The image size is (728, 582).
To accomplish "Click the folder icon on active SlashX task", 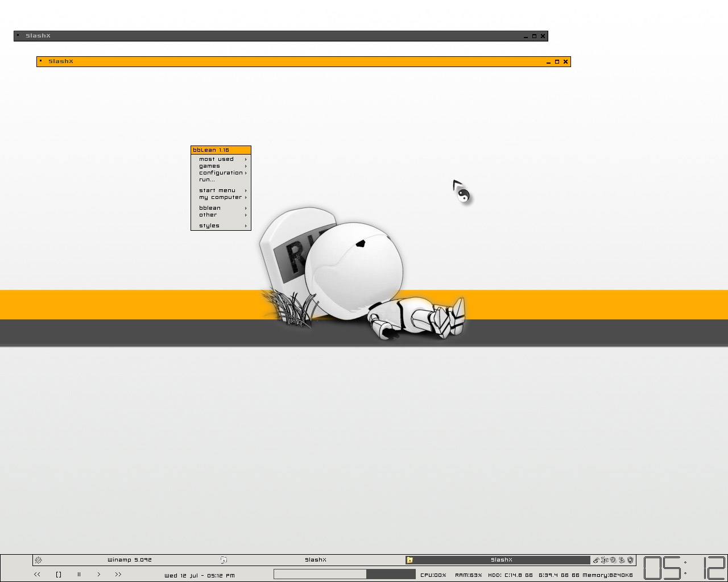I will (x=409, y=560).
